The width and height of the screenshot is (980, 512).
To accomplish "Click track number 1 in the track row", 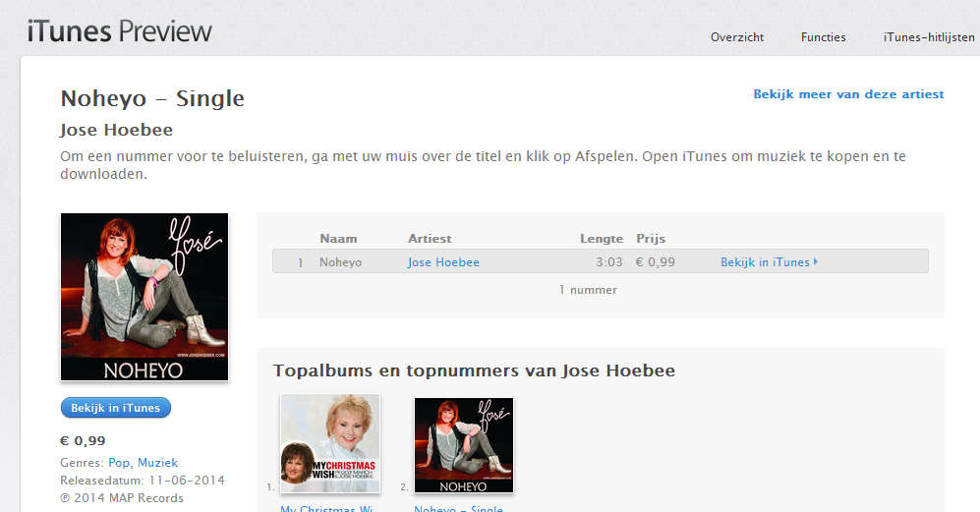I will point(301,262).
